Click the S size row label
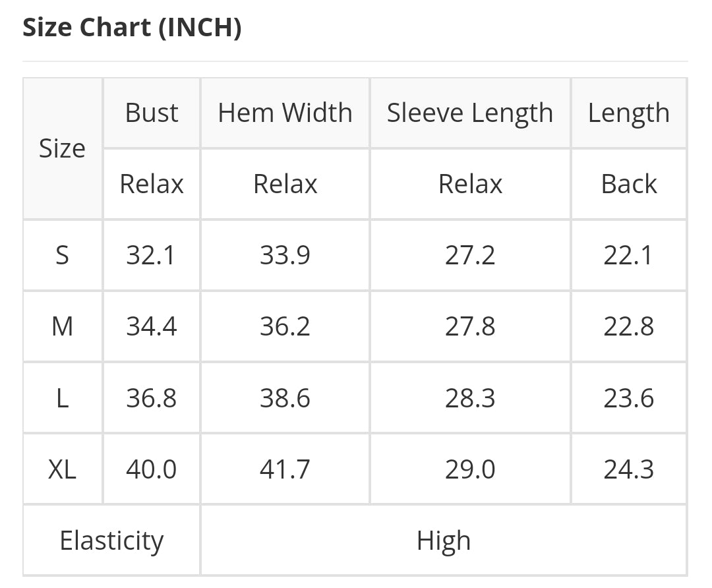 (63, 255)
